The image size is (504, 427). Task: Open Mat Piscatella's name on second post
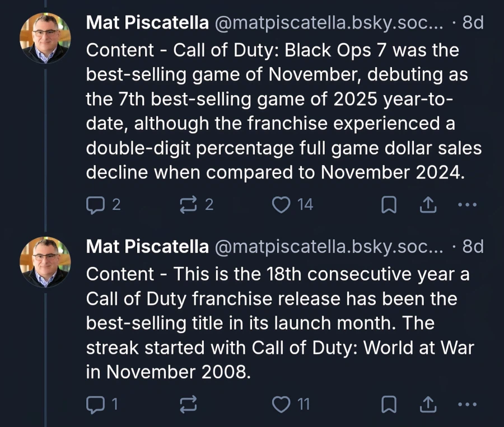click(x=147, y=246)
